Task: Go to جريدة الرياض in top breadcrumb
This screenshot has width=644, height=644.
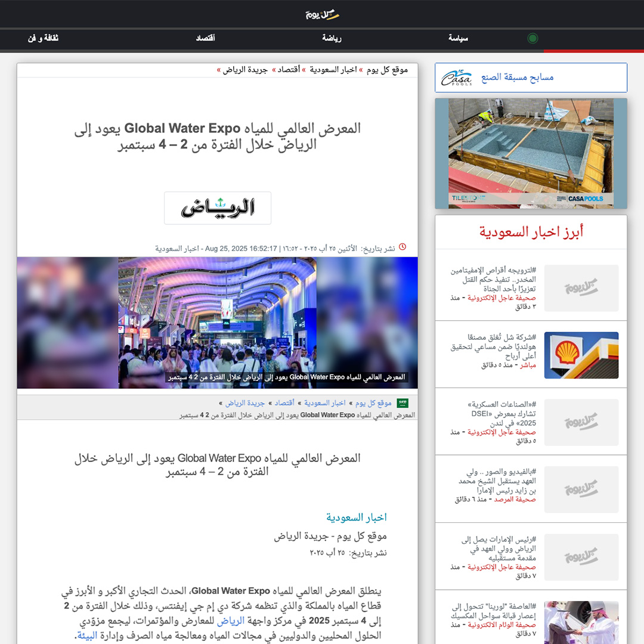Action: pos(245,70)
